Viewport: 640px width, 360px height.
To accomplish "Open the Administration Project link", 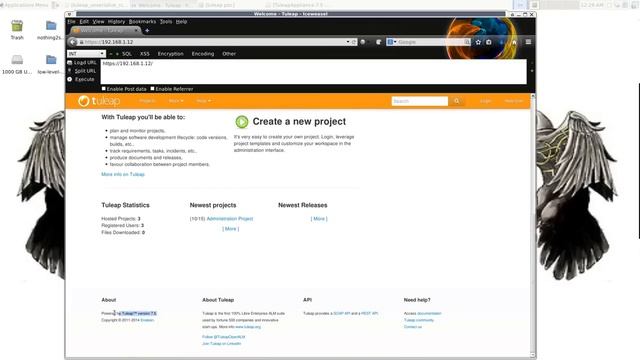I will tap(230, 219).
